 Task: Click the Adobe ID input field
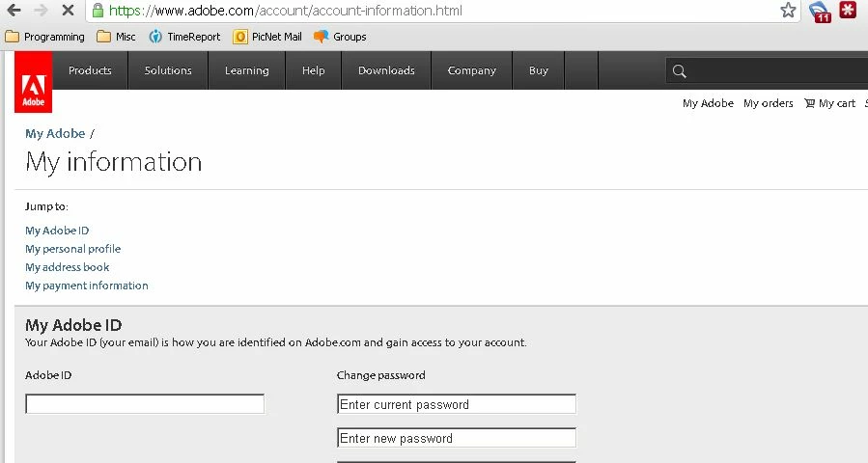(145, 404)
